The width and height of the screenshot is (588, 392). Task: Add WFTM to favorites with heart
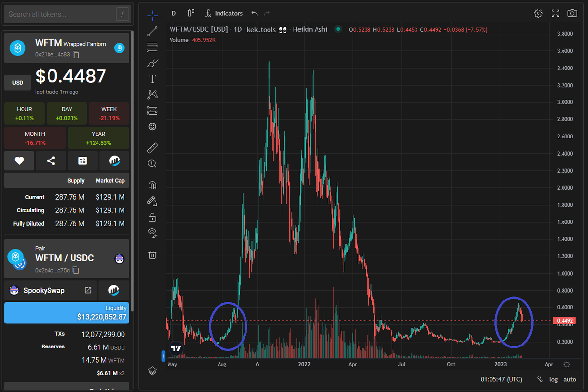click(x=19, y=161)
